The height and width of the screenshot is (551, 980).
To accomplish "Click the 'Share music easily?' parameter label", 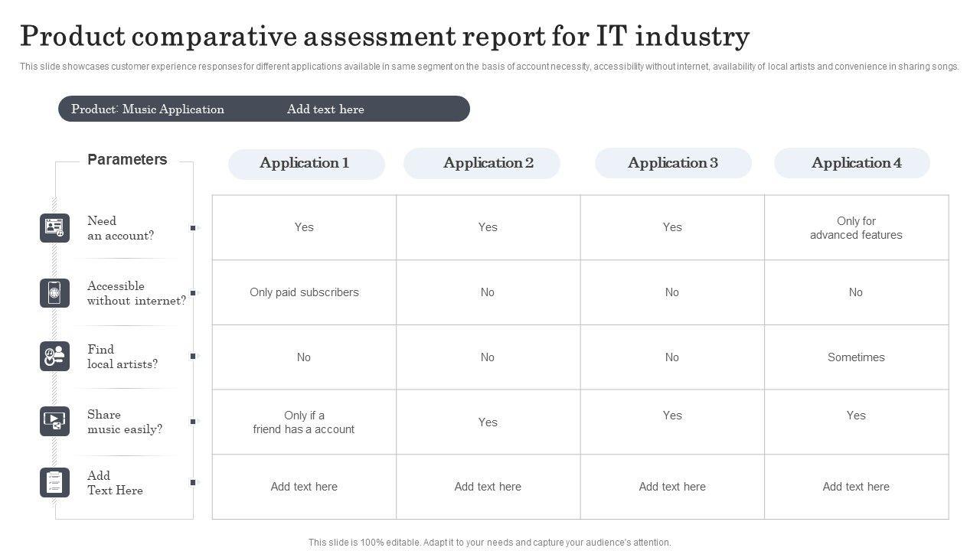I will (x=125, y=422).
